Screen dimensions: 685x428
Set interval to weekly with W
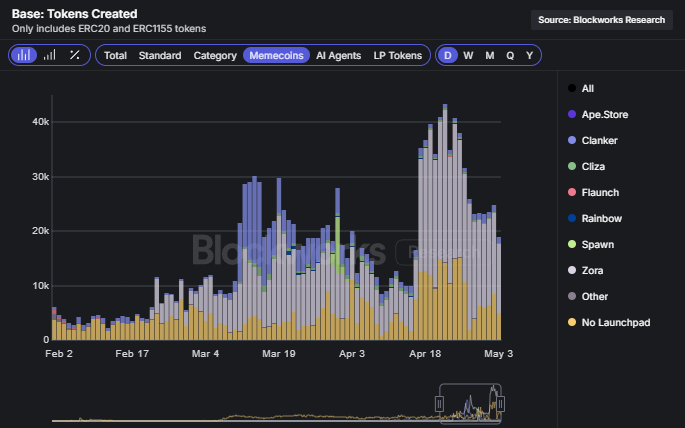coord(468,55)
